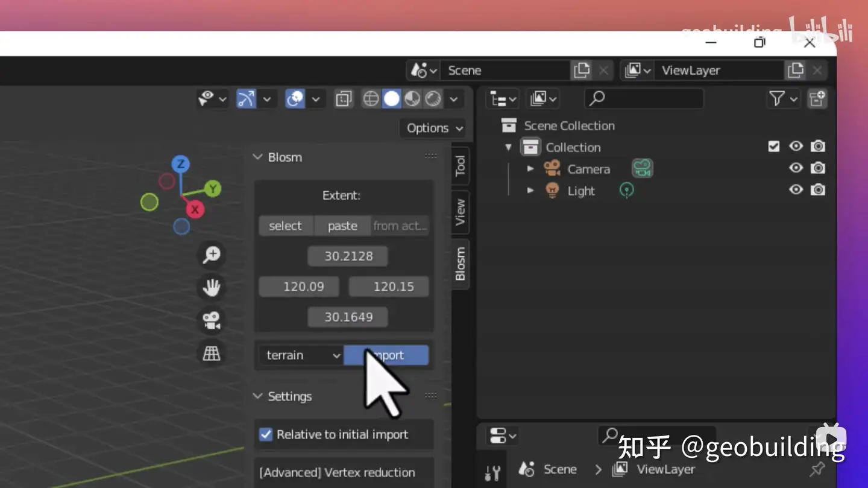This screenshot has width=868, height=488.
Task: Collapse the Blosm panel
Action: coord(257,157)
